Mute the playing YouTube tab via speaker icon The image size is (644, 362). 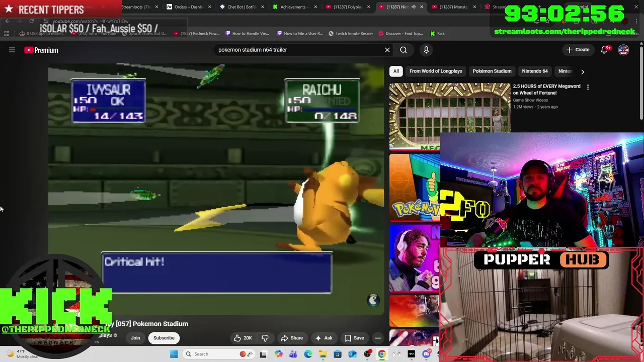coord(413,7)
